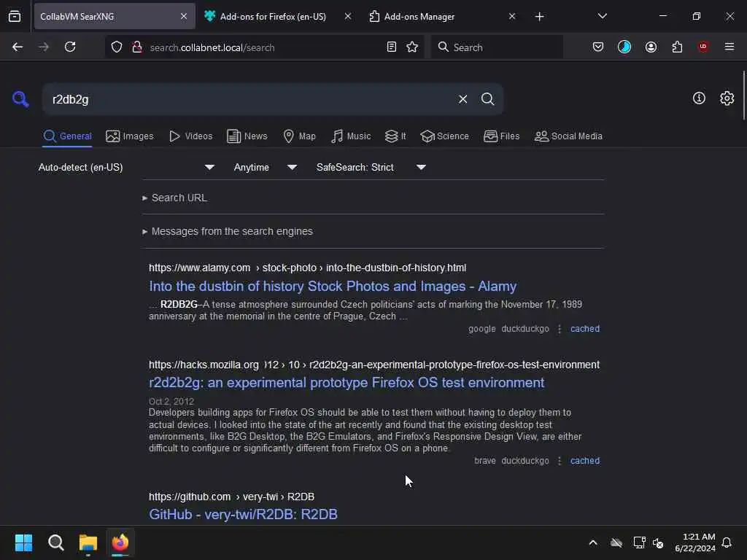Switch to the News category

[x=247, y=136]
